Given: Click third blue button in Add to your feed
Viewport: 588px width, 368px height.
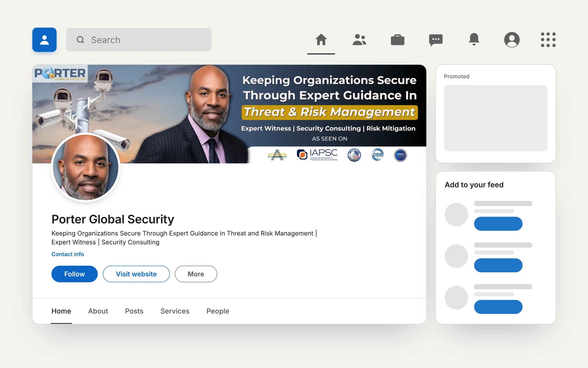Looking at the screenshot, I should 498,307.
